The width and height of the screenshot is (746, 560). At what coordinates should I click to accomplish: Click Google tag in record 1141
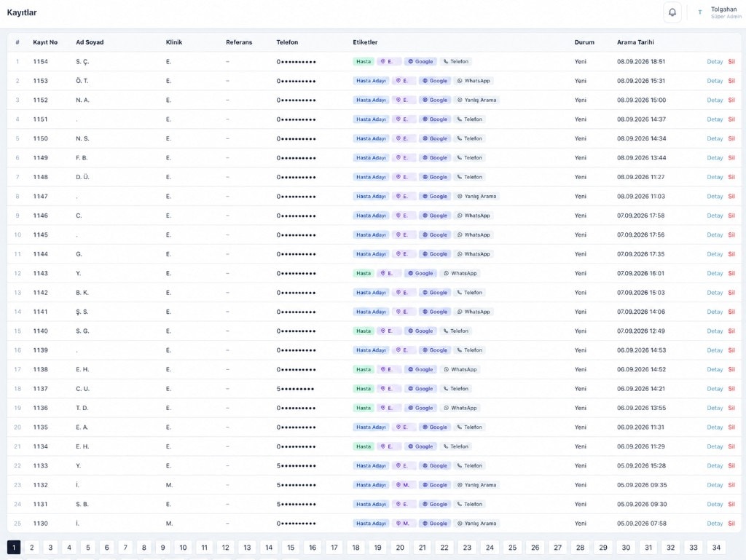[x=435, y=312]
